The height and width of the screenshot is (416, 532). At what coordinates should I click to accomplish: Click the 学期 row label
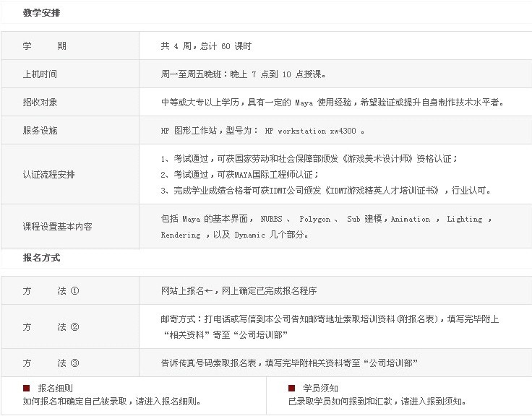(45, 46)
